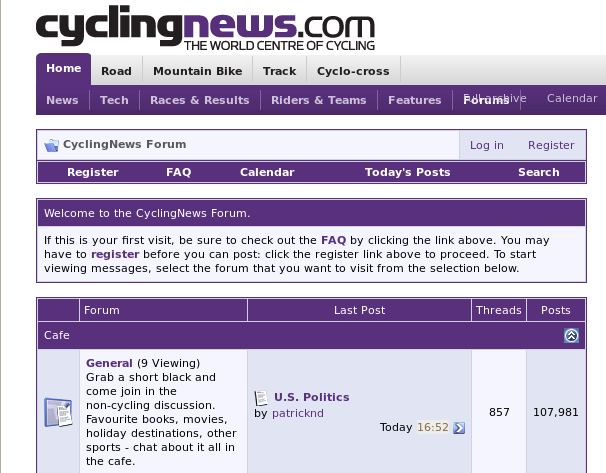
Task: Collapse the Cafe category with the arrow icon
Action: pyautogui.click(x=571, y=335)
